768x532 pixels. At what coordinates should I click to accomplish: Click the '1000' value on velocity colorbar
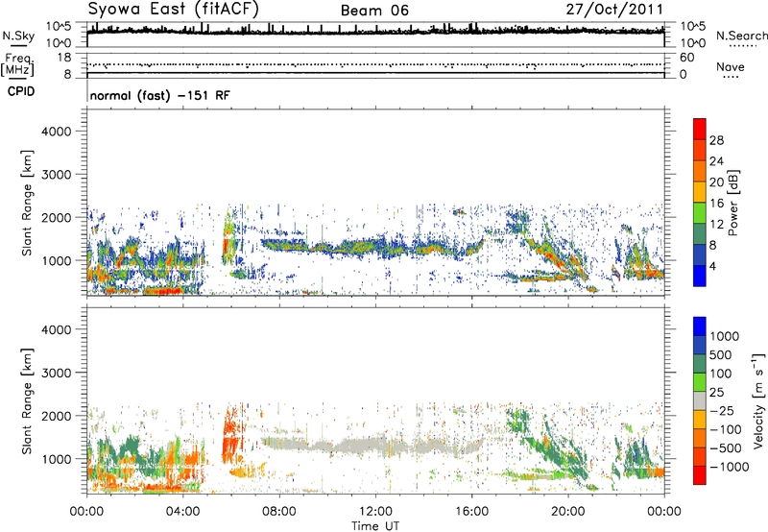(725, 336)
